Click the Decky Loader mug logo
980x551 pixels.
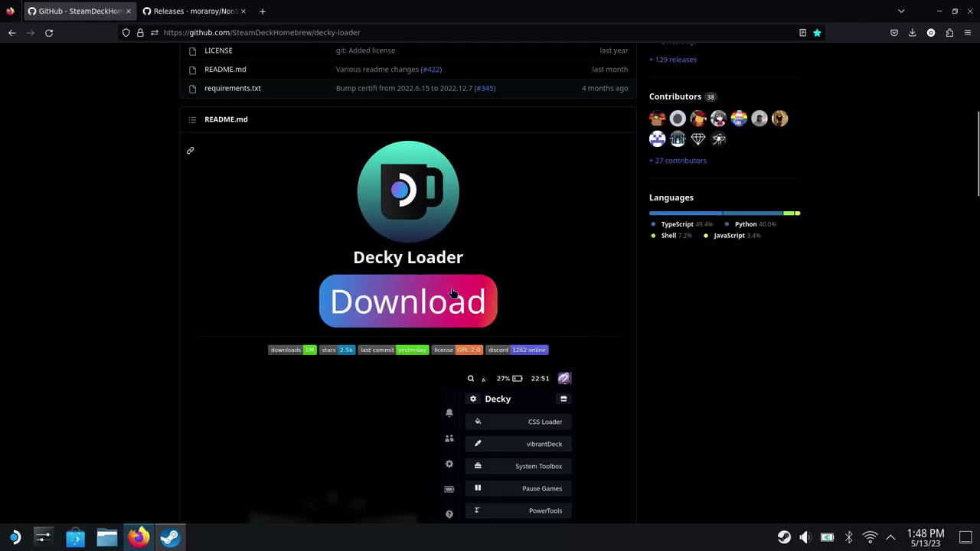pos(408,191)
